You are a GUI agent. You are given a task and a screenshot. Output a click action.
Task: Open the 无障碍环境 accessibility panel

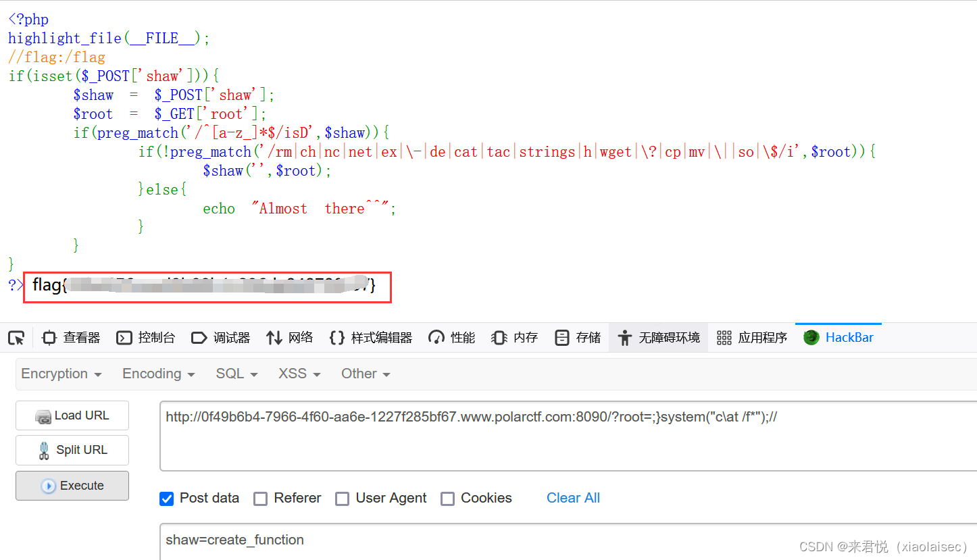point(657,337)
